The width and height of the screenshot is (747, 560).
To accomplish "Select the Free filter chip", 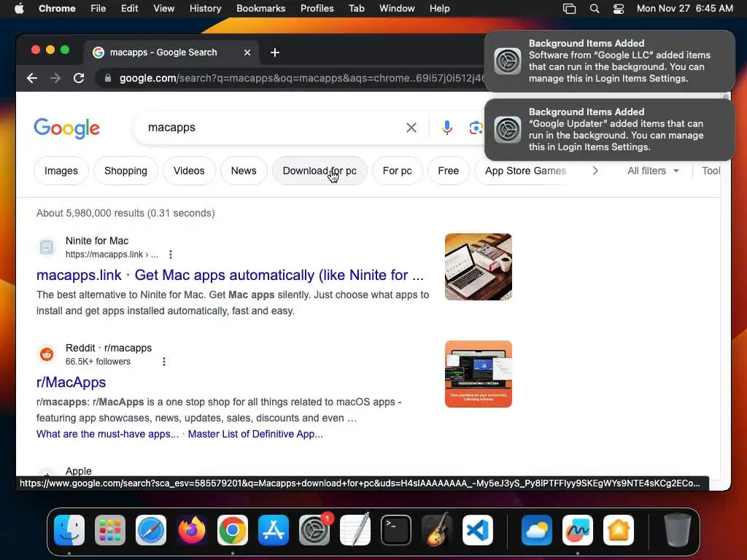I will coord(449,171).
